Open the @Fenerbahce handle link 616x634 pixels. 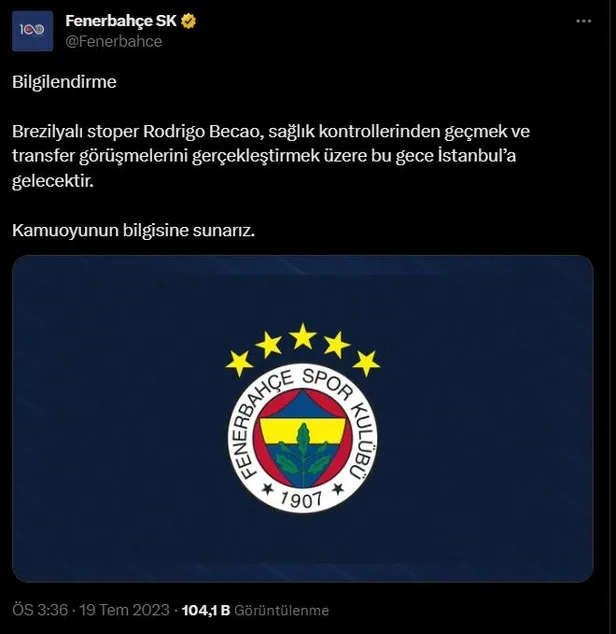pos(114,42)
